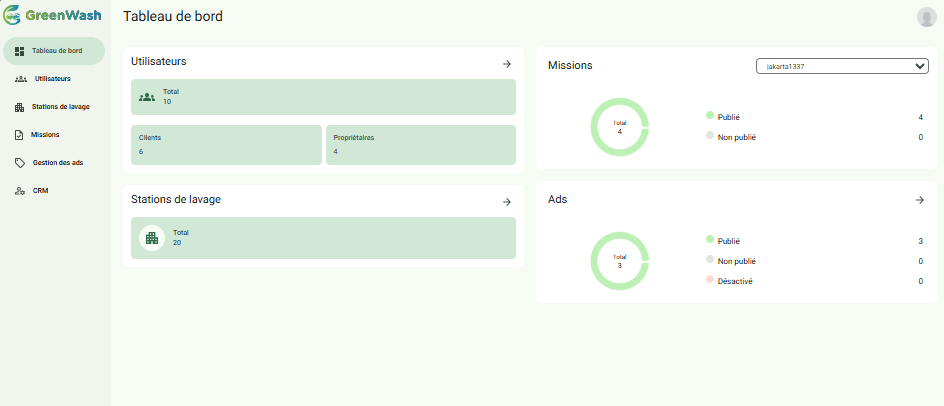
Task: Click the Propriétaires count tile
Action: click(x=420, y=144)
